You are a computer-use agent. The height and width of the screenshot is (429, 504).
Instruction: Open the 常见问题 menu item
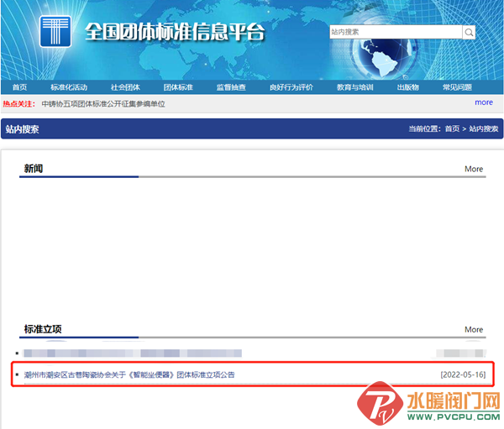click(457, 87)
